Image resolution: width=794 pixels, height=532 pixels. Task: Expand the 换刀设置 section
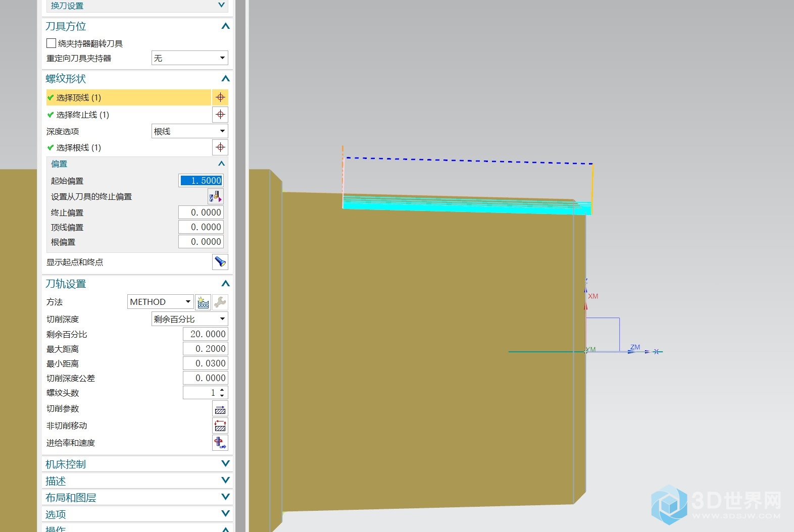(x=221, y=5)
